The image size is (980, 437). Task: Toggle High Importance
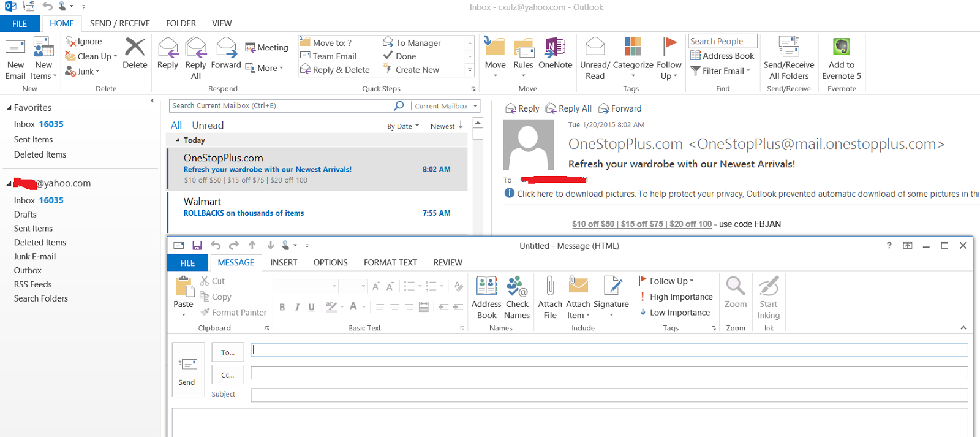coord(676,297)
